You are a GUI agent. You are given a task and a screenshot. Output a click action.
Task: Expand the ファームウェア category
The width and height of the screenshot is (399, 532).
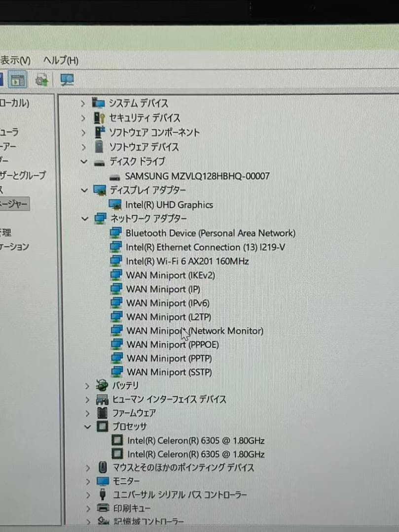coord(88,413)
